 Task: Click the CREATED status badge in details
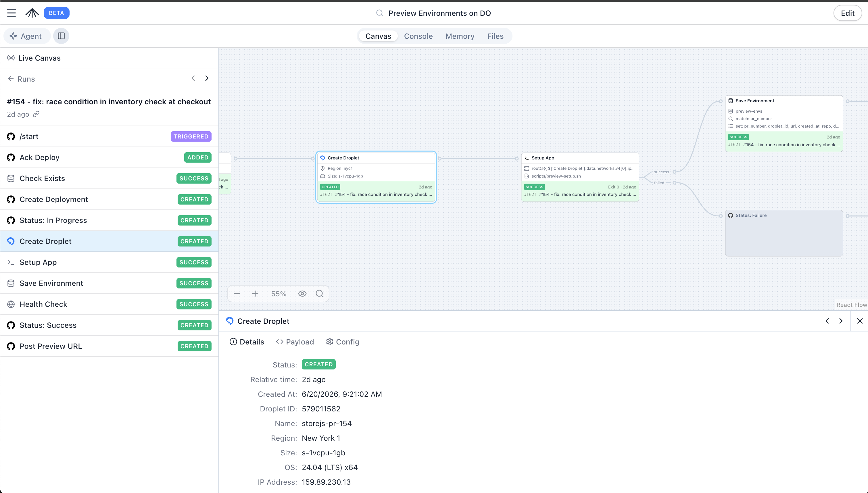coord(318,364)
